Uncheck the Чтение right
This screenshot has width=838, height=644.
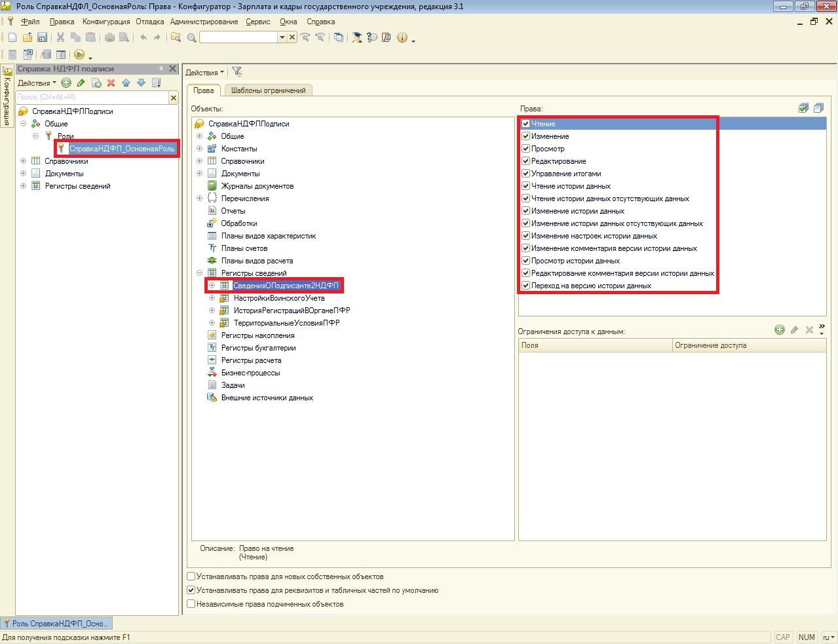point(525,124)
